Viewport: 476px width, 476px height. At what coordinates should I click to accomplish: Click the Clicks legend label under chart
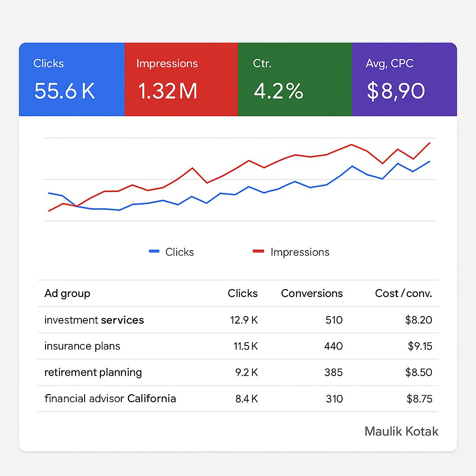click(x=179, y=252)
